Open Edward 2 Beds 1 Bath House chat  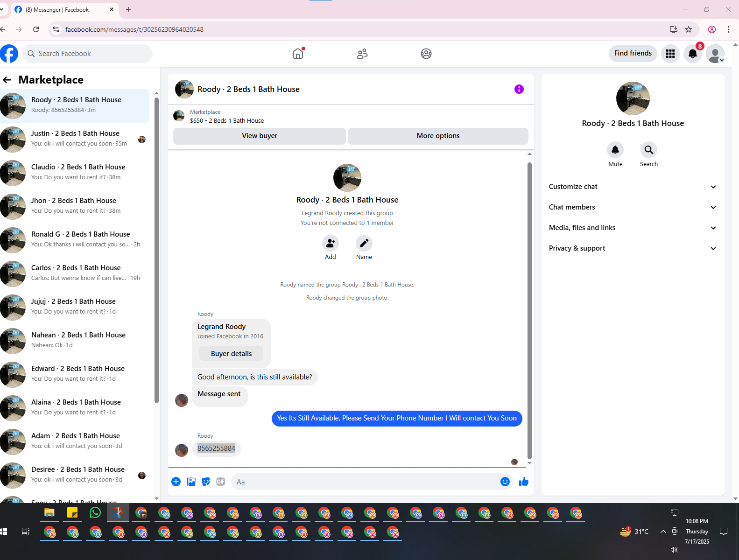point(75,375)
